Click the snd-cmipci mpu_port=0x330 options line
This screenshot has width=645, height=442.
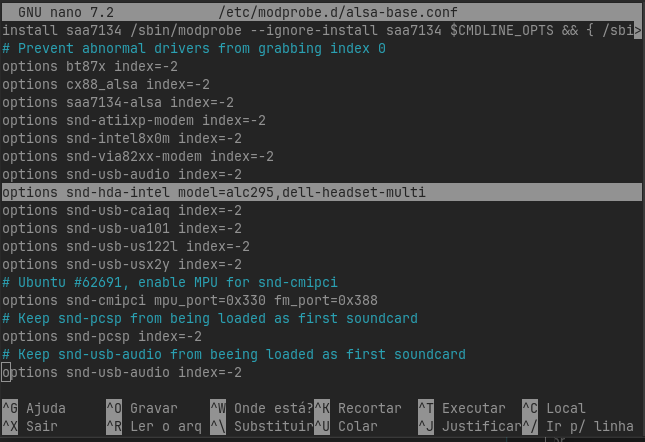190,300
